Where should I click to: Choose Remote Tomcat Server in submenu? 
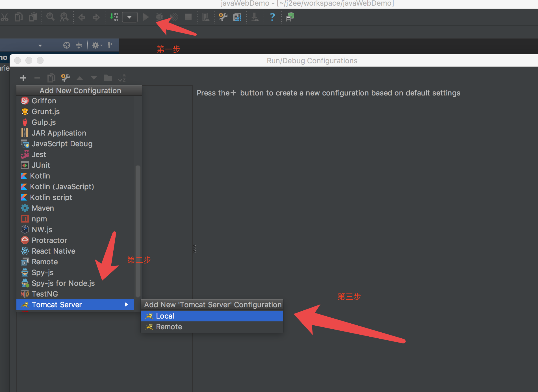click(212, 327)
